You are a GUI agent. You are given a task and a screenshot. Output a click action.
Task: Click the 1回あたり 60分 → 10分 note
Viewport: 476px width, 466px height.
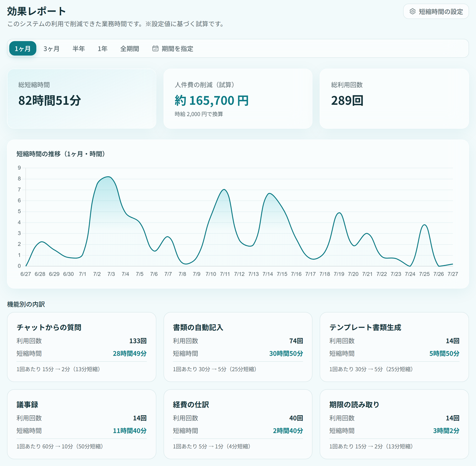60,446
